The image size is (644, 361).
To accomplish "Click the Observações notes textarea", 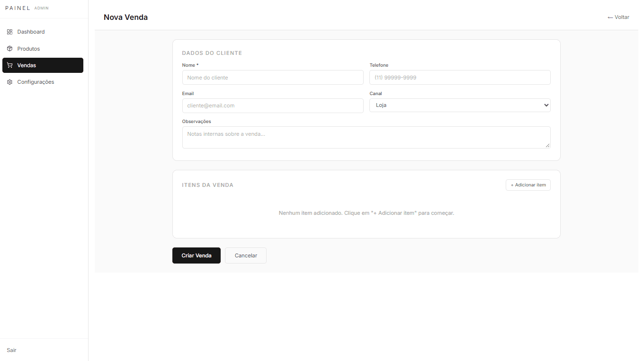I will point(366,137).
